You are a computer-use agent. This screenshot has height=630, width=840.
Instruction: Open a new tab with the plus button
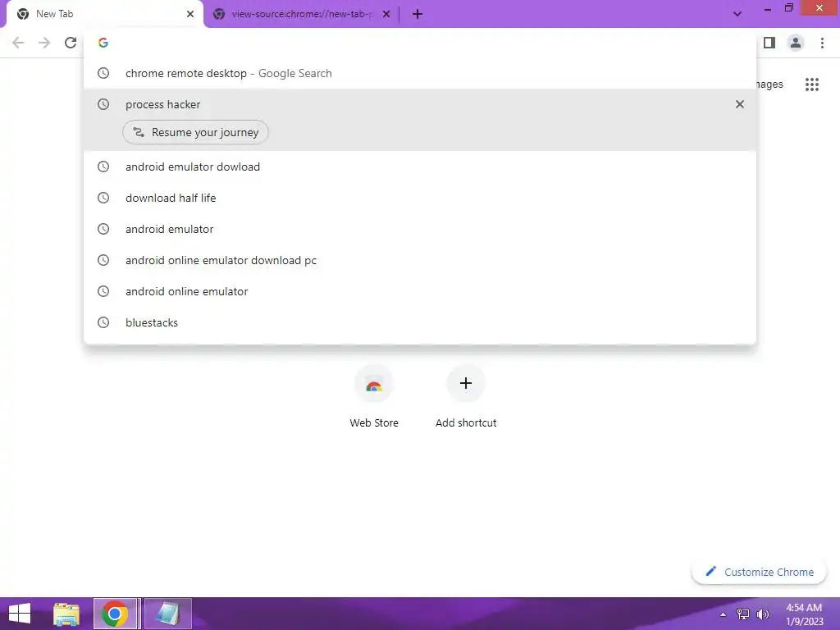418,14
